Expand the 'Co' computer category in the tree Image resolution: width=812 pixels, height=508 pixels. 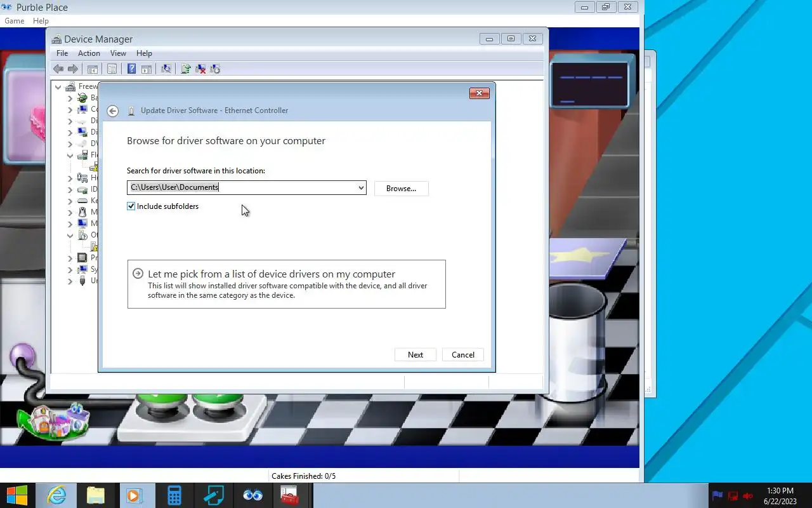pyautogui.click(x=70, y=110)
